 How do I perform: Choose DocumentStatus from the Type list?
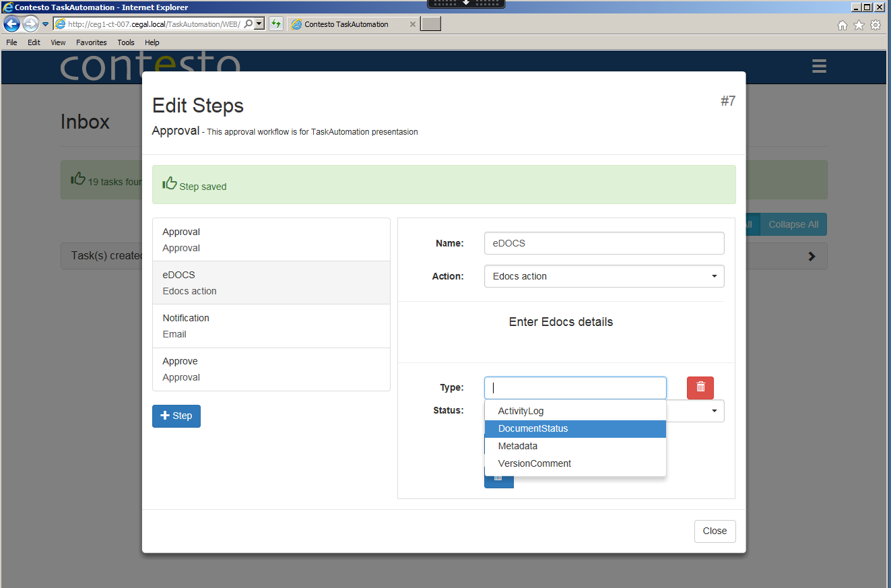pos(575,428)
